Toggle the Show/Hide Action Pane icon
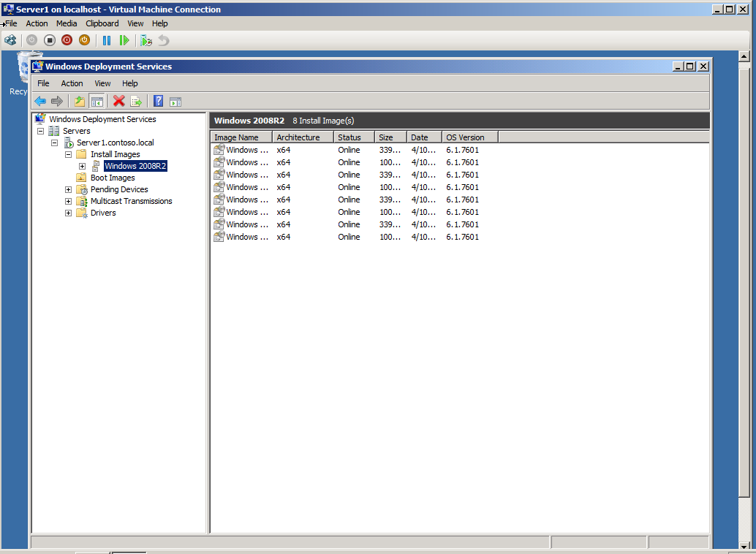756x554 pixels. tap(175, 102)
